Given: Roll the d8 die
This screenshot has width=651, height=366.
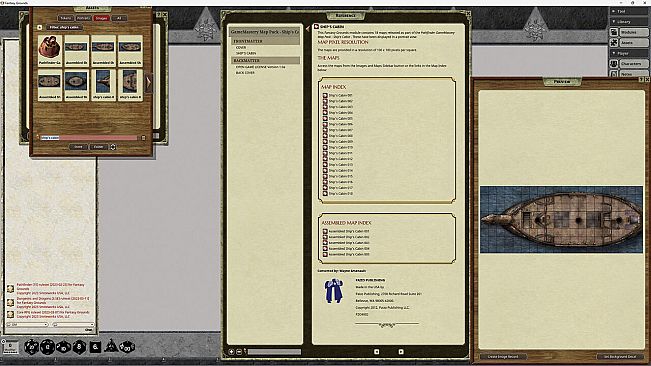Looking at the screenshot, I should tap(79, 346).
